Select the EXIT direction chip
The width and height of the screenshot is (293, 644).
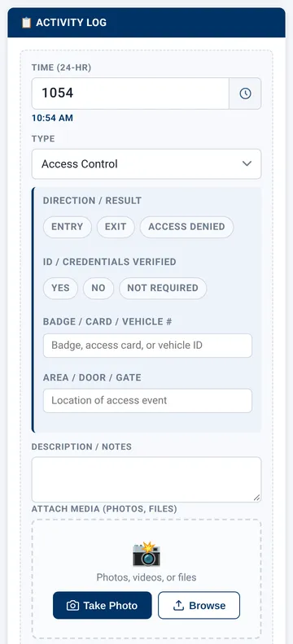point(116,227)
